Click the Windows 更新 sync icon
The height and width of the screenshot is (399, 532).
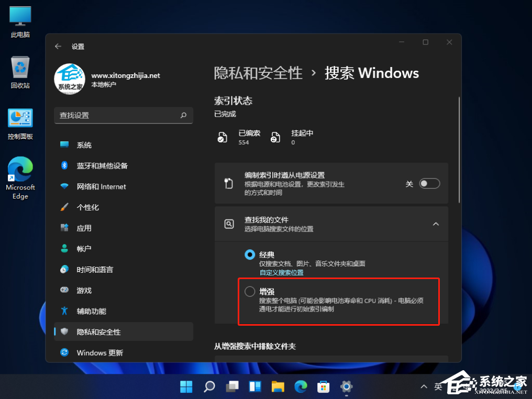[x=64, y=352]
